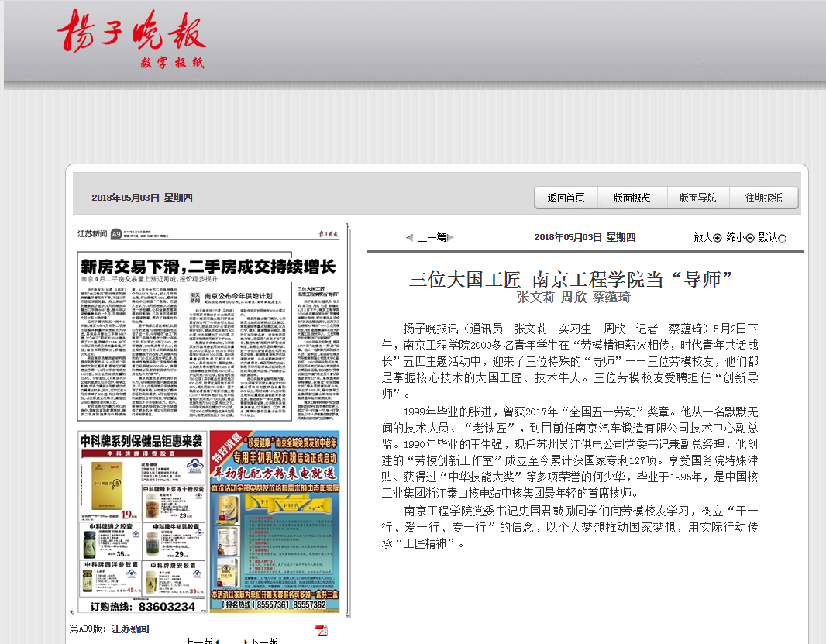
Task: Select the 默认 default size radio button
Action: point(782,238)
